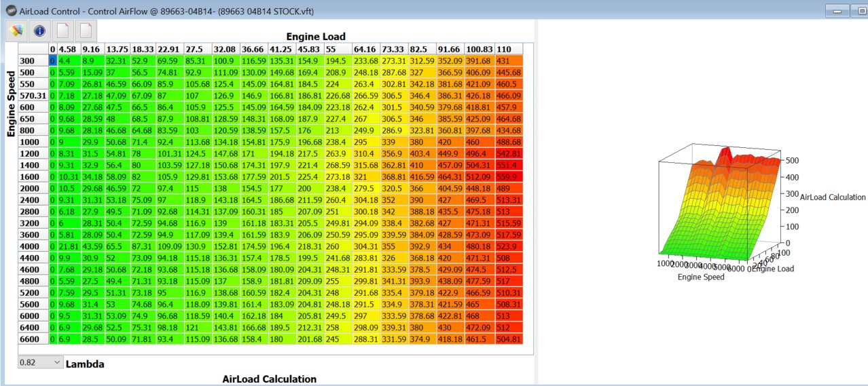Select the 2400 row header
Viewport: 868px width, 386px height.
pyautogui.click(x=33, y=199)
